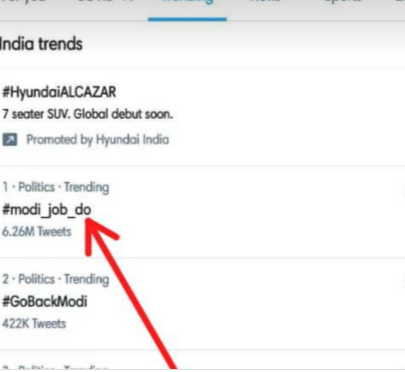Switch to the For you tab

click(x=22, y=2)
